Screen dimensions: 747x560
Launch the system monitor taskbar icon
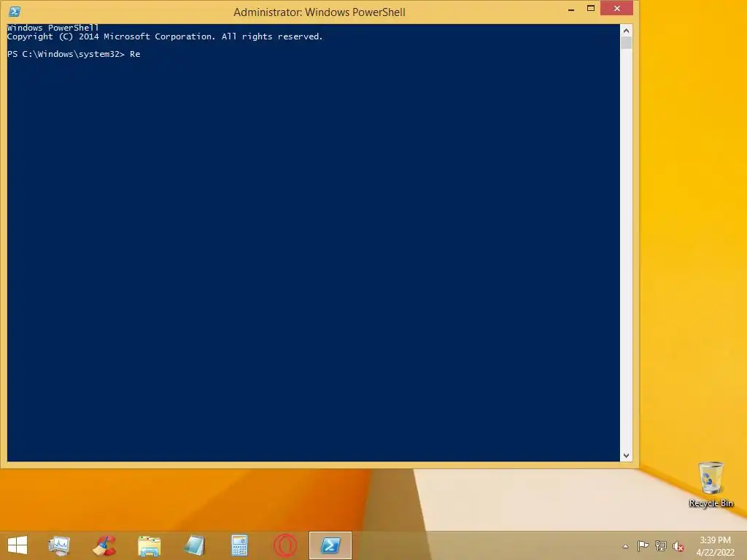59,545
